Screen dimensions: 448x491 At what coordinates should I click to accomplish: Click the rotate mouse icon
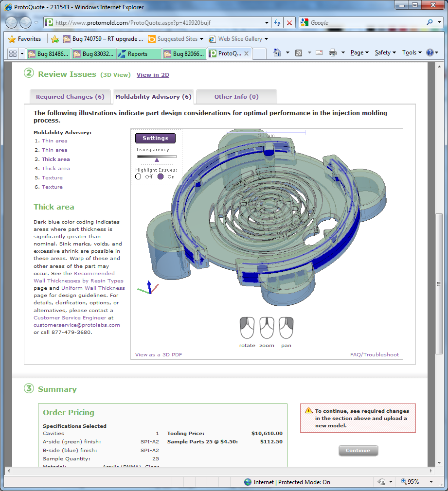(x=247, y=328)
